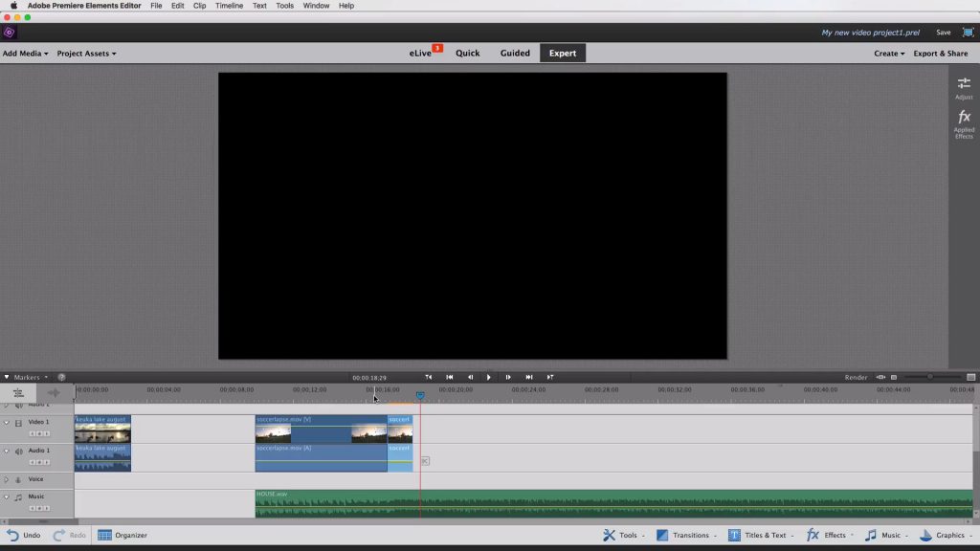Open the Tools panel dropdown label

(x=632, y=536)
